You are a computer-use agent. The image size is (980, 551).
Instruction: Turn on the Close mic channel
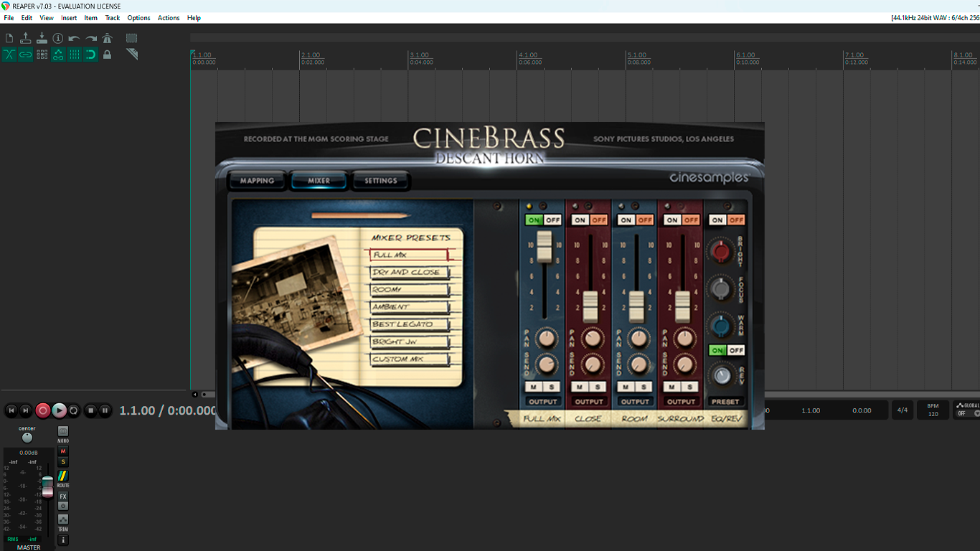(x=580, y=220)
